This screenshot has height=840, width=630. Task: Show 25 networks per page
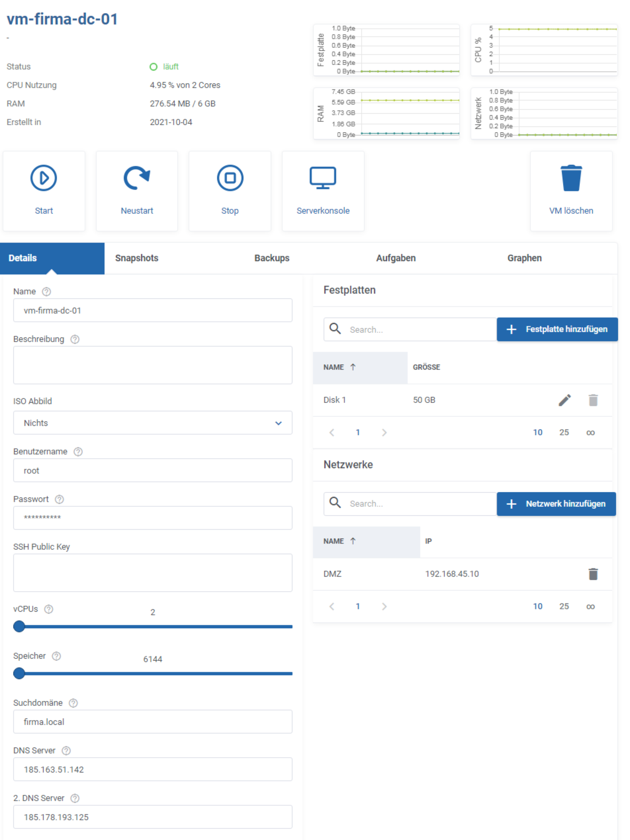coord(564,607)
